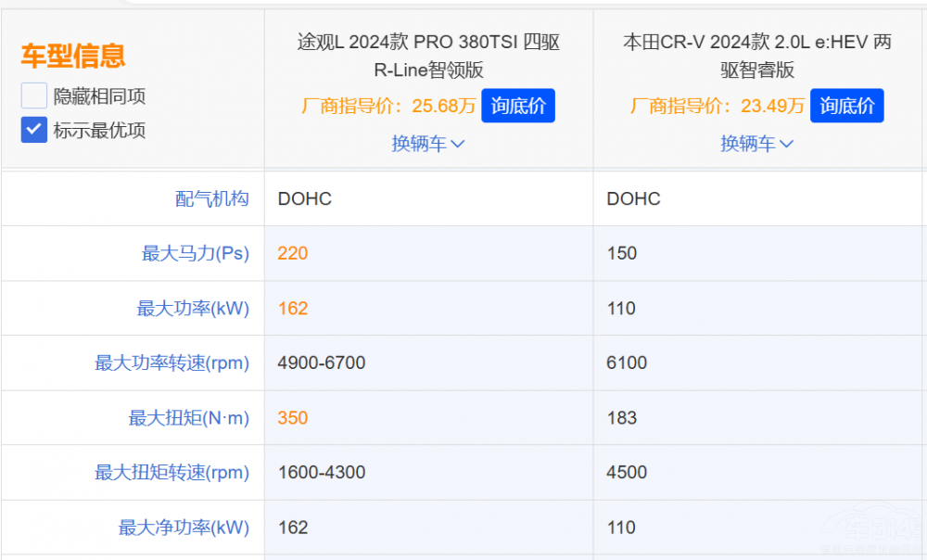927x560 pixels.
Task: Expand 换辆车 dropdown under 途观L
Action: pos(427,144)
